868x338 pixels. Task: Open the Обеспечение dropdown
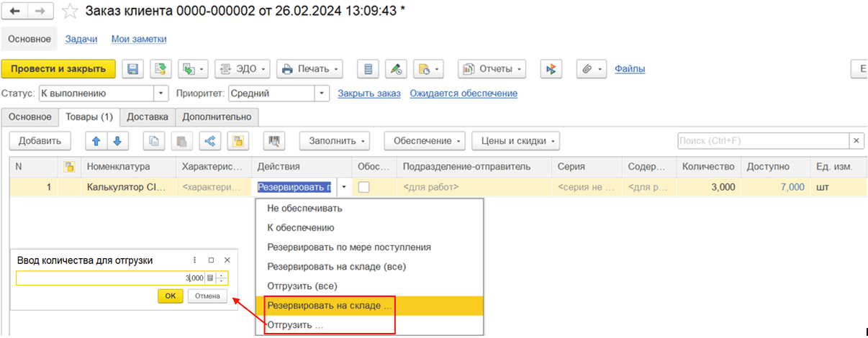click(x=425, y=141)
